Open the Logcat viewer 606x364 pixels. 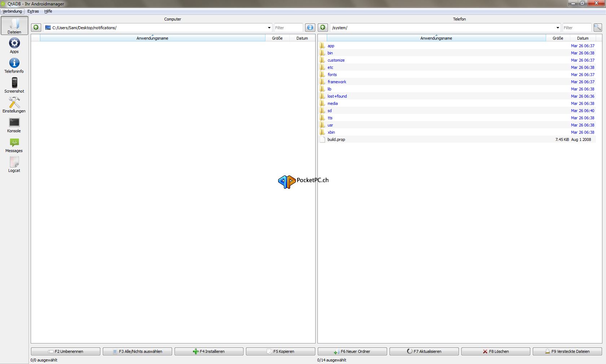[14, 164]
